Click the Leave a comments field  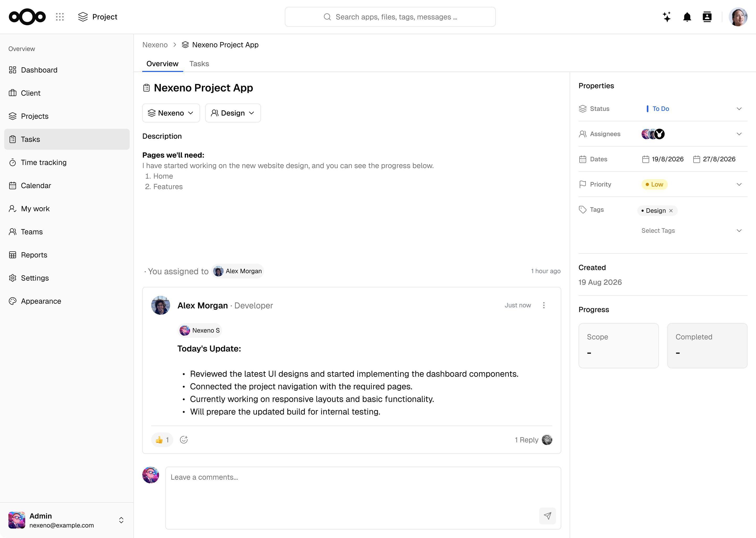click(363, 498)
